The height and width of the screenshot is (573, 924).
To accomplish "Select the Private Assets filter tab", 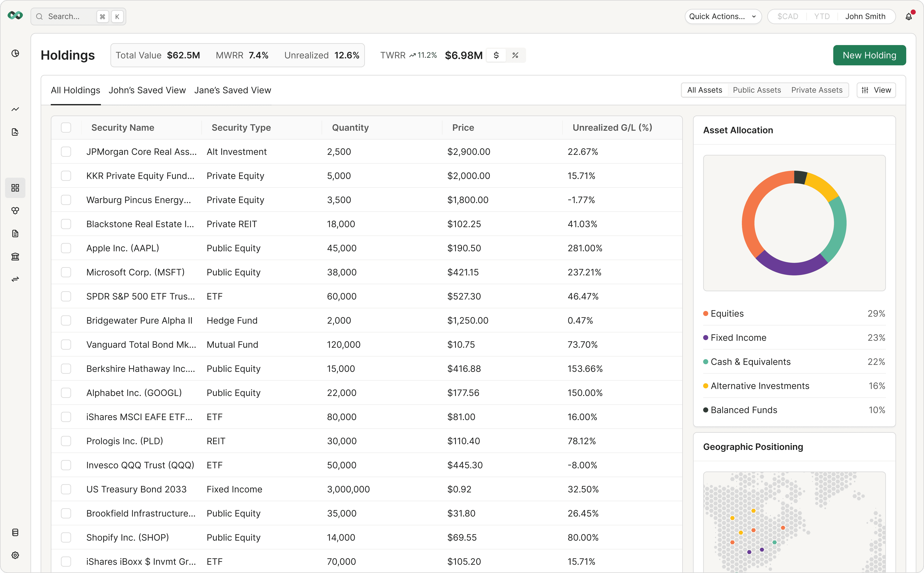I will [816, 90].
